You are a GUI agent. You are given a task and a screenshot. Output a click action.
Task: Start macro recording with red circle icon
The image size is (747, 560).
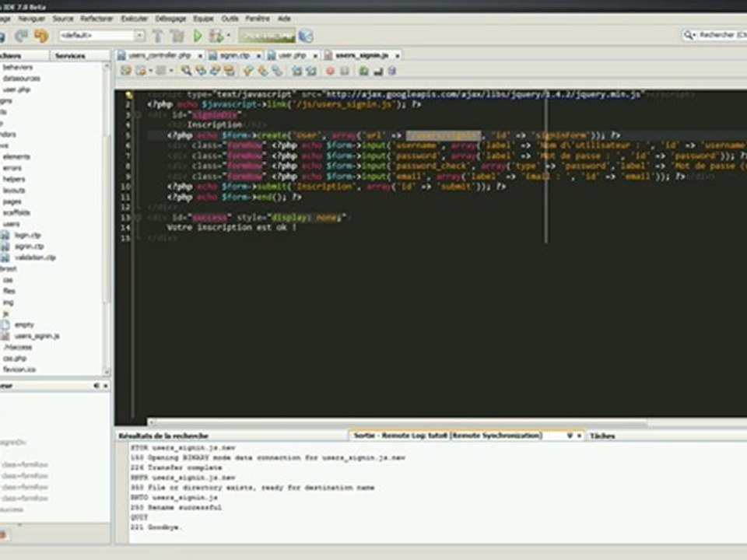(330, 71)
